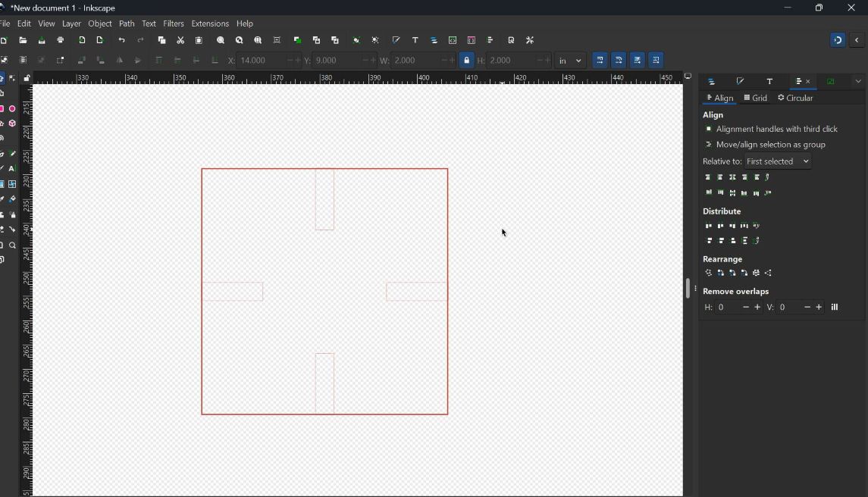The width and height of the screenshot is (868, 497).
Task: Close the Align and Distribute dock tab
Action: coord(808,81)
